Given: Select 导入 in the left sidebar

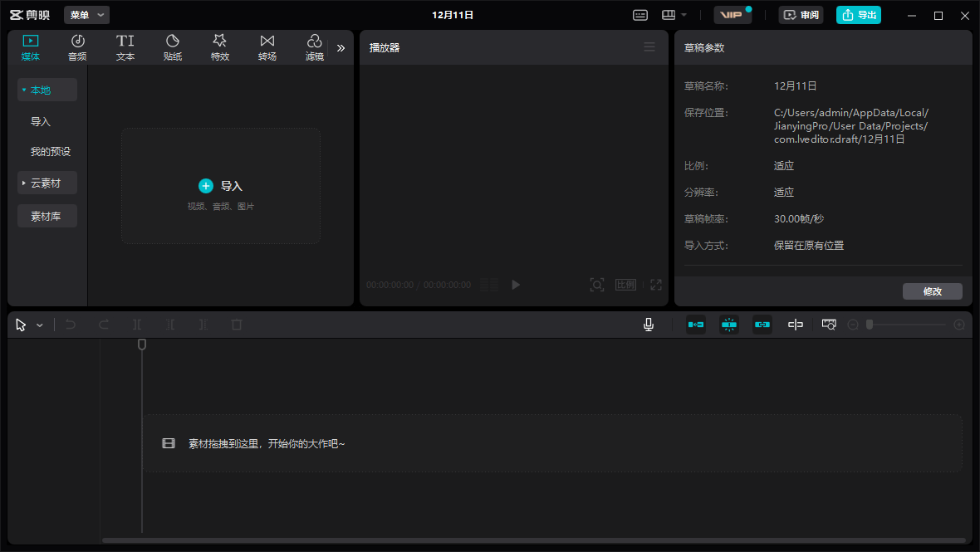Looking at the screenshot, I should 41,122.
